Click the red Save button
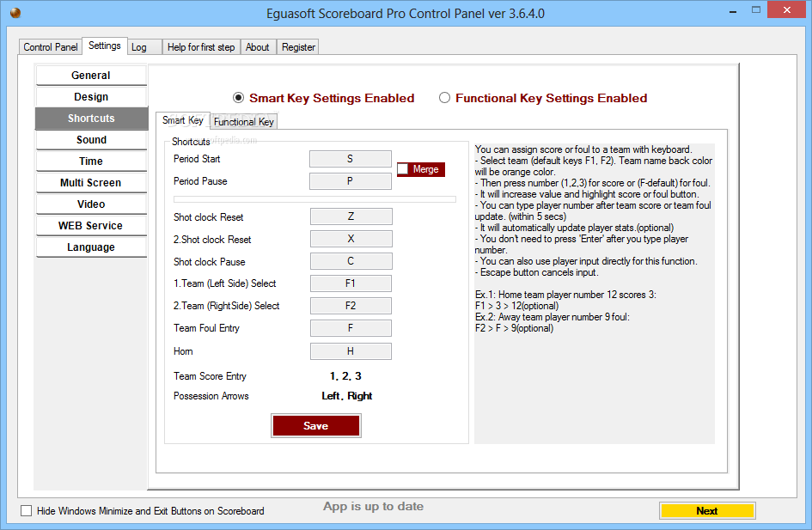The width and height of the screenshot is (812, 530). click(x=316, y=425)
